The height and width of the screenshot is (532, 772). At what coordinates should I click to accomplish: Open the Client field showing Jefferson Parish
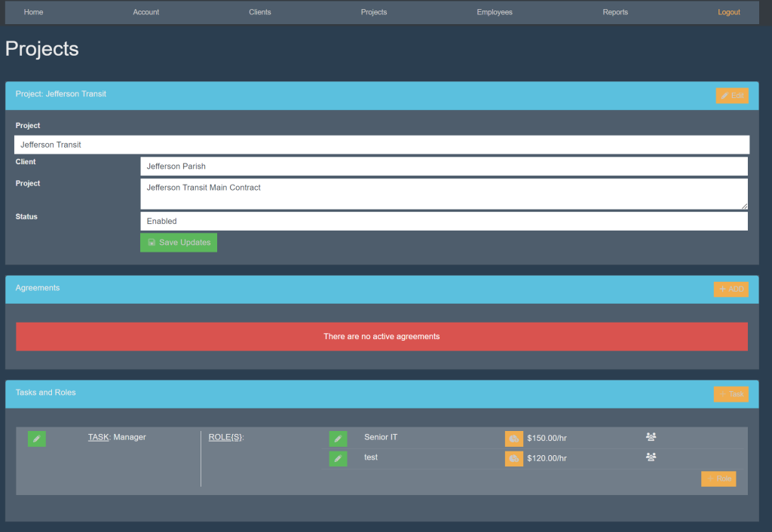pos(443,167)
